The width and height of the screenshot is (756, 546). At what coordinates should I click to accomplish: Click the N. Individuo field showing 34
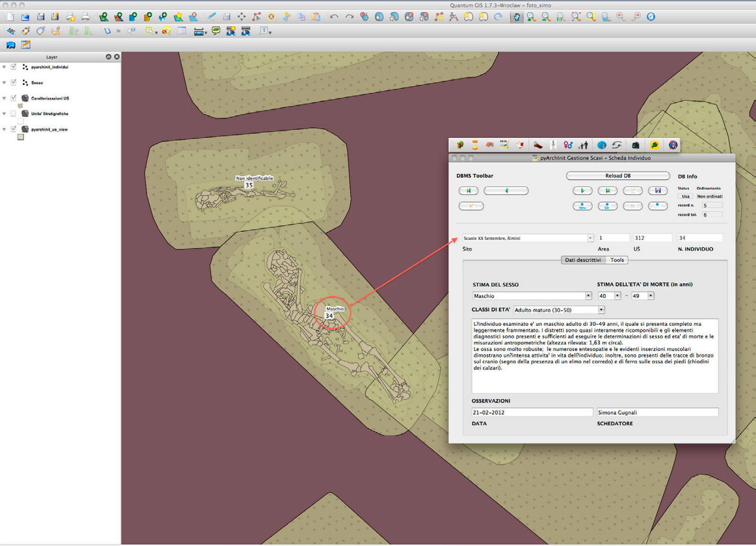tap(700, 238)
